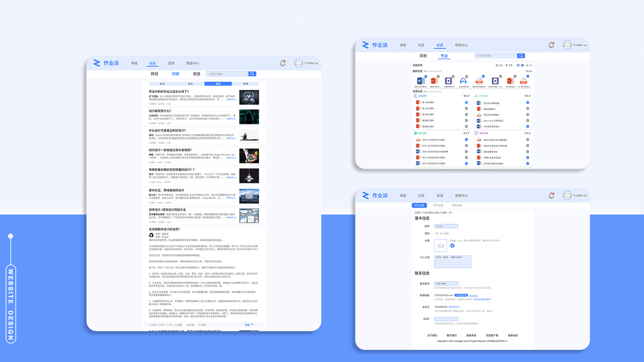The image size is (644, 362).
Task: Click the 收藏 star icon below the expanded article
Action: (176, 325)
